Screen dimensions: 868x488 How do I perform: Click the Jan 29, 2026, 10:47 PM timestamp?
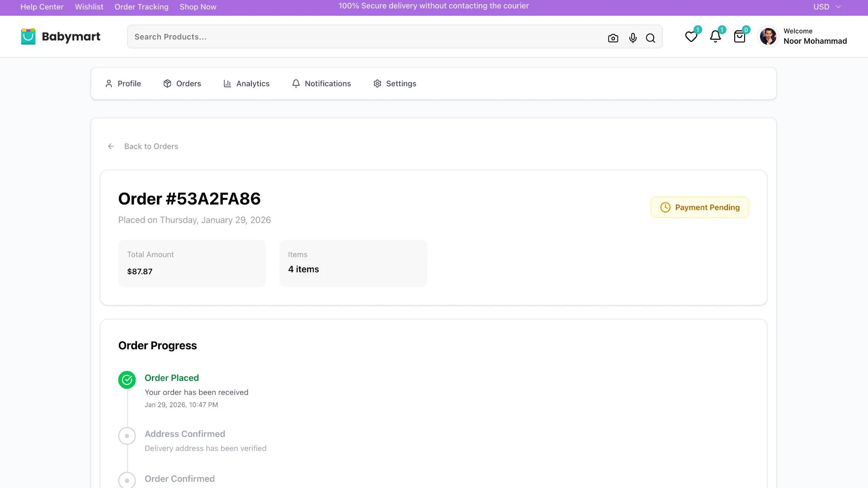pyautogui.click(x=181, y=405)
